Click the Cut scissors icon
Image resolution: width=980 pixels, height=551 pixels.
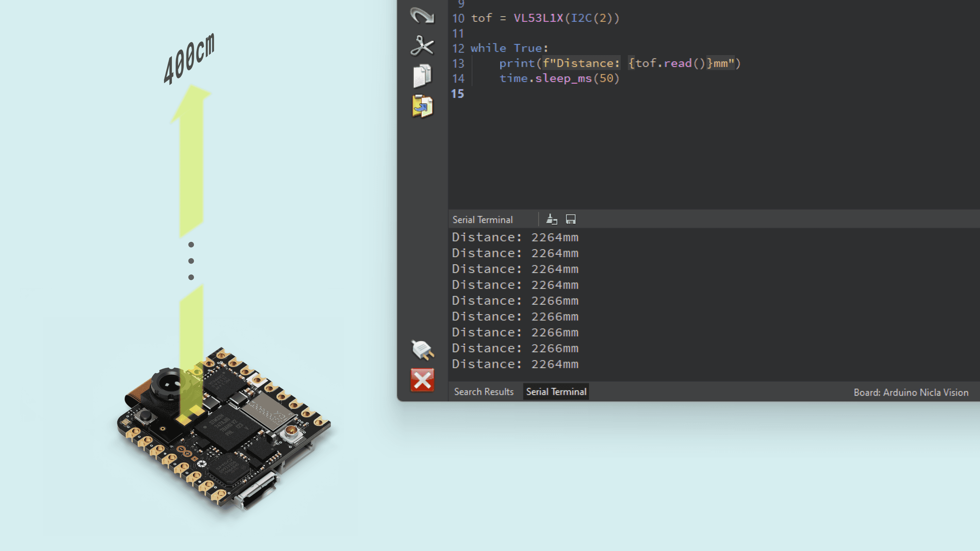click(422, 46)
